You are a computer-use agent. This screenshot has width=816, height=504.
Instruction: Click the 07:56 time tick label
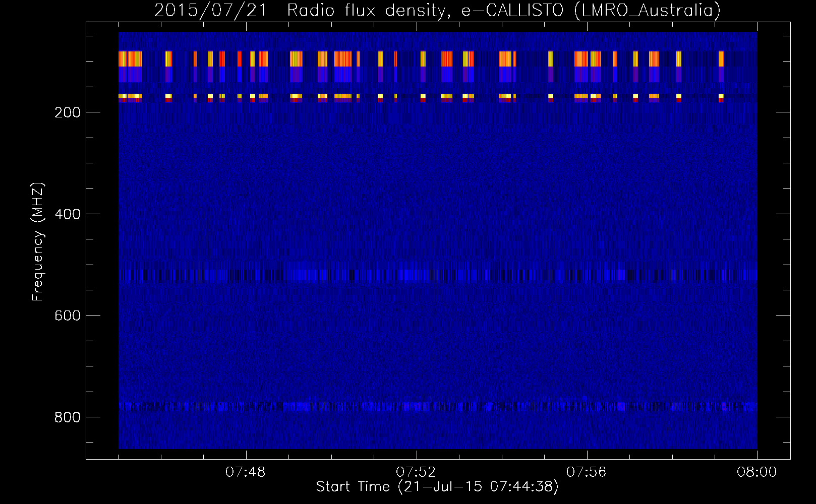587,472
